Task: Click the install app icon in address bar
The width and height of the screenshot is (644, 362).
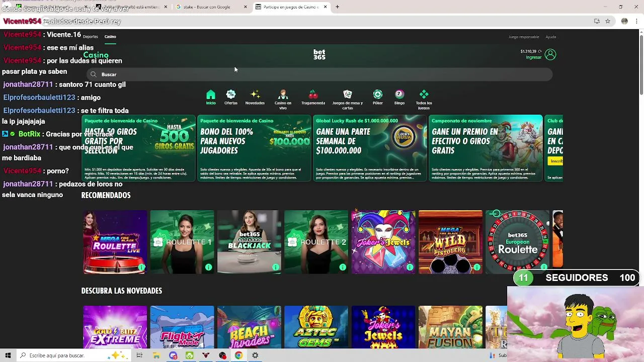Action: click(597, 21)
